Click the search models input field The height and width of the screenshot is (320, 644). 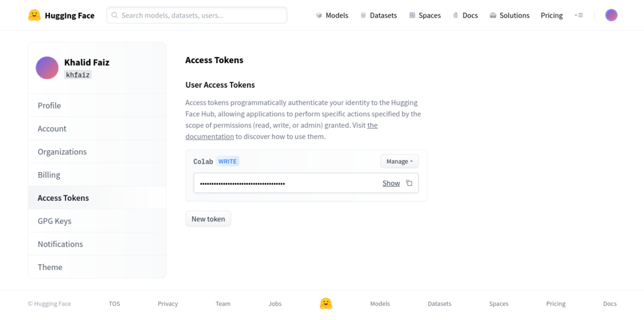(197, 15)
